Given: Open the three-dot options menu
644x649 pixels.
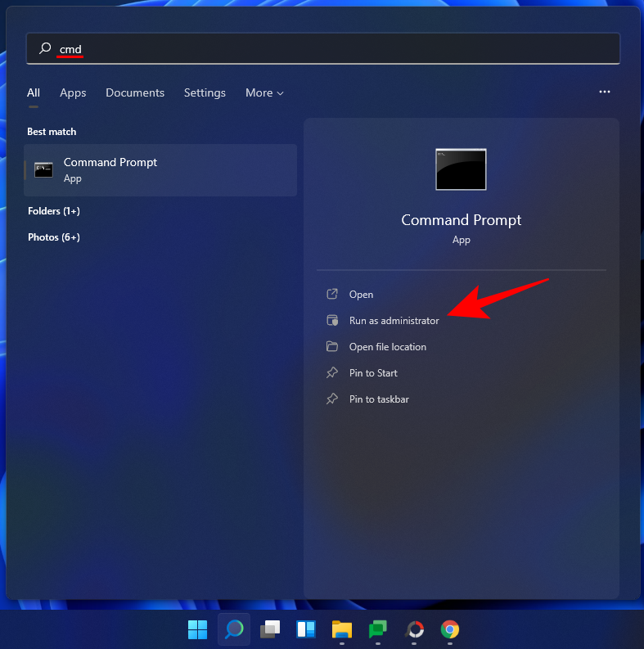Looking at the screenshot, I should (x=605, y=92).
